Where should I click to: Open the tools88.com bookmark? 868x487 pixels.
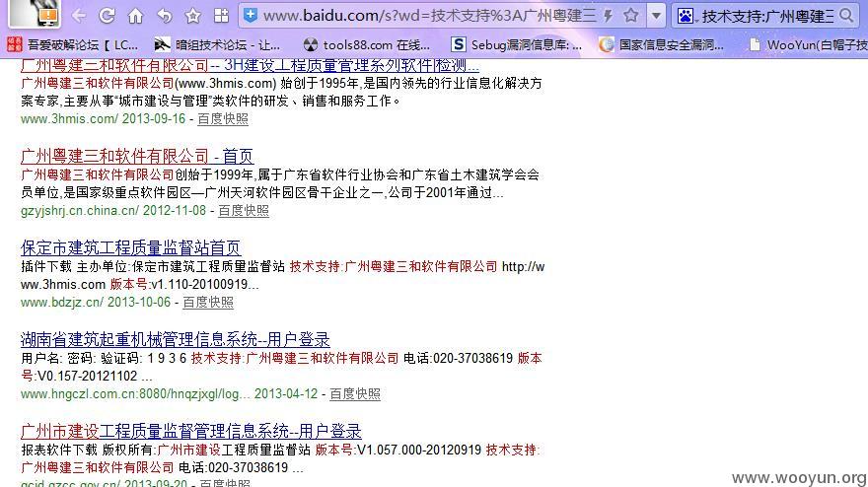point(367,44)
